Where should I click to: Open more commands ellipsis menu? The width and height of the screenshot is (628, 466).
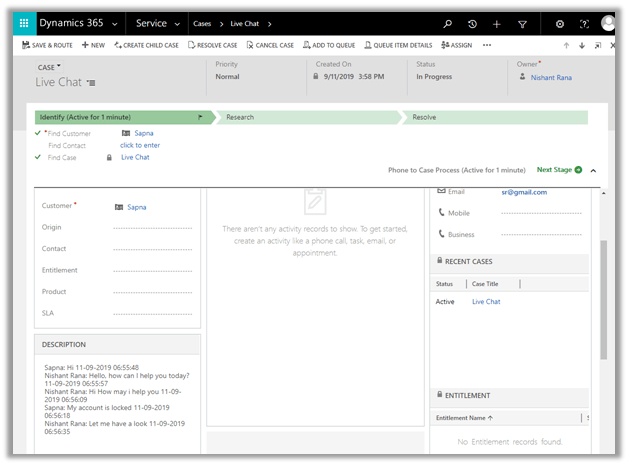[487, 45]
